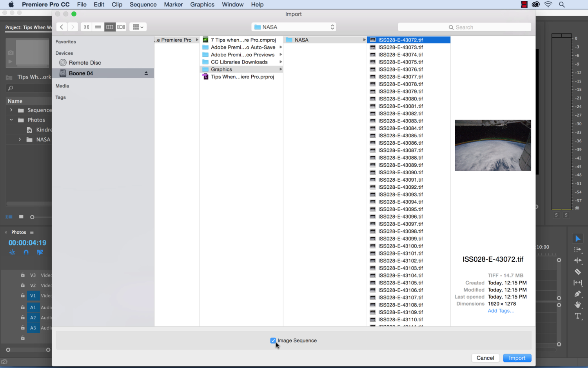
Task: Open the Marker menu
Action: (x=173, y=4)
